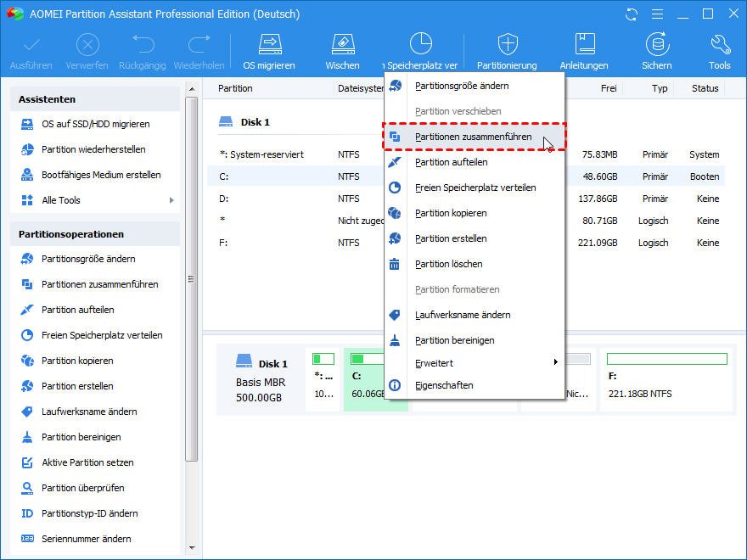This screenshot has width=747, height=560.
Task: Select Partition erstellen in context menu
Action: click(475, 238)
